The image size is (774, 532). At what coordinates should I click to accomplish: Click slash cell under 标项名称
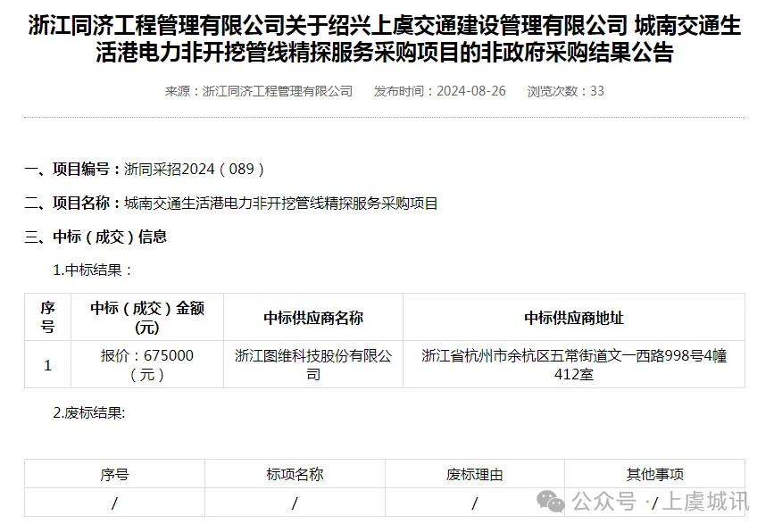295,503
